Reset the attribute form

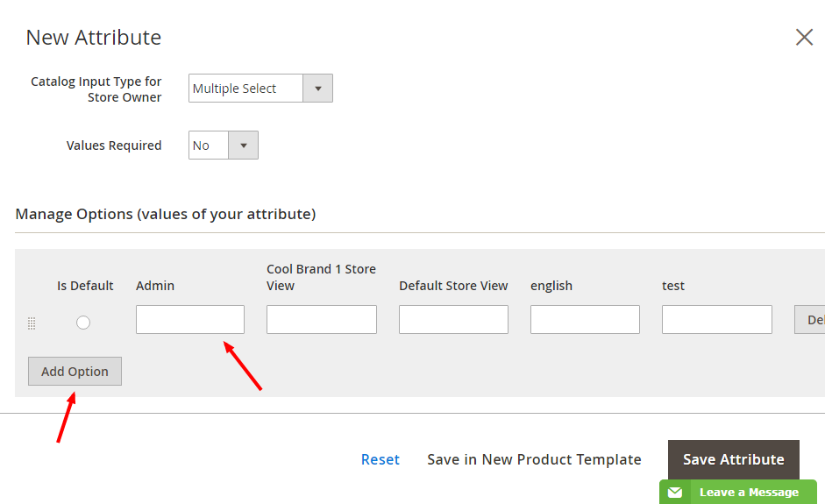coord(380,459)
